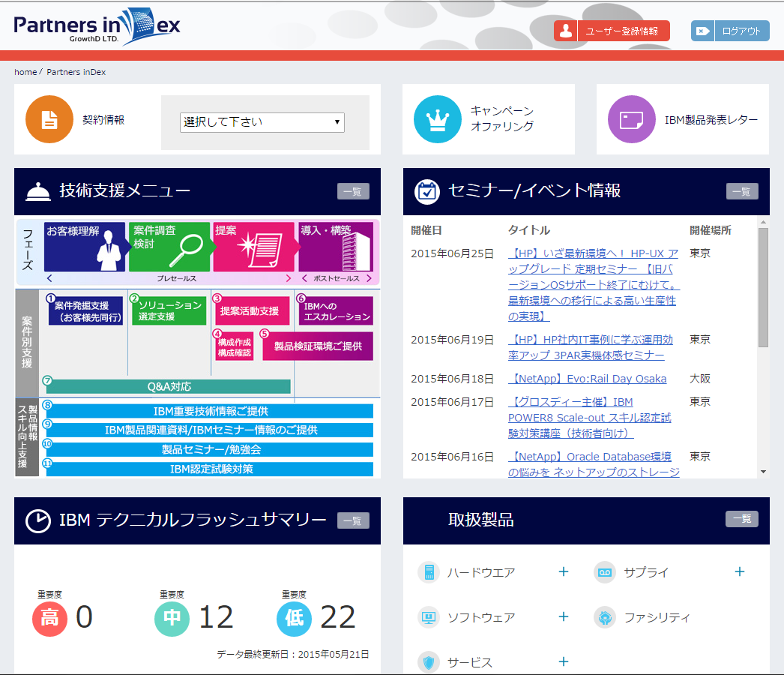Screen dimensions: 784x675
Task: Click the 大阪 location cell
Action: [699, 379]
